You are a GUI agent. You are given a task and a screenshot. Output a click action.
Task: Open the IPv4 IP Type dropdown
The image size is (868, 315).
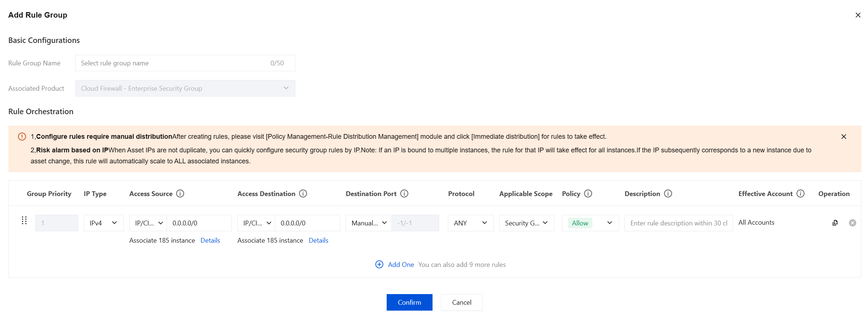103,223
